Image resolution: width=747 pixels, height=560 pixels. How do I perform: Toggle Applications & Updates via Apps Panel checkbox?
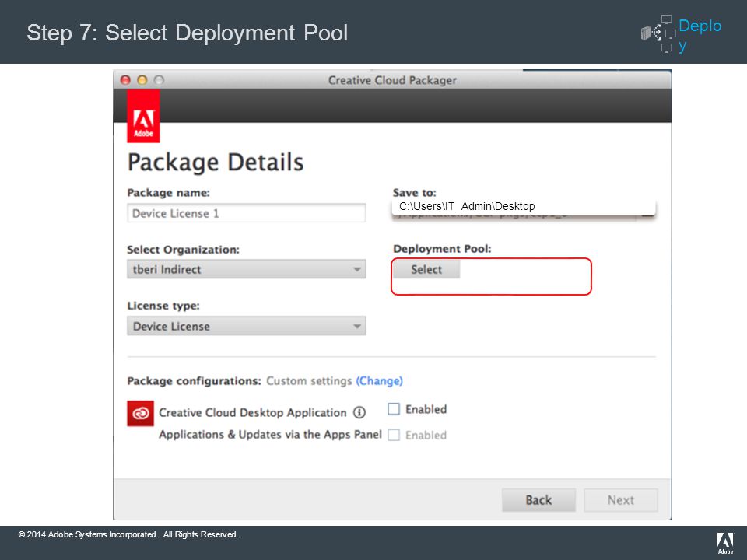pos(394,435)
